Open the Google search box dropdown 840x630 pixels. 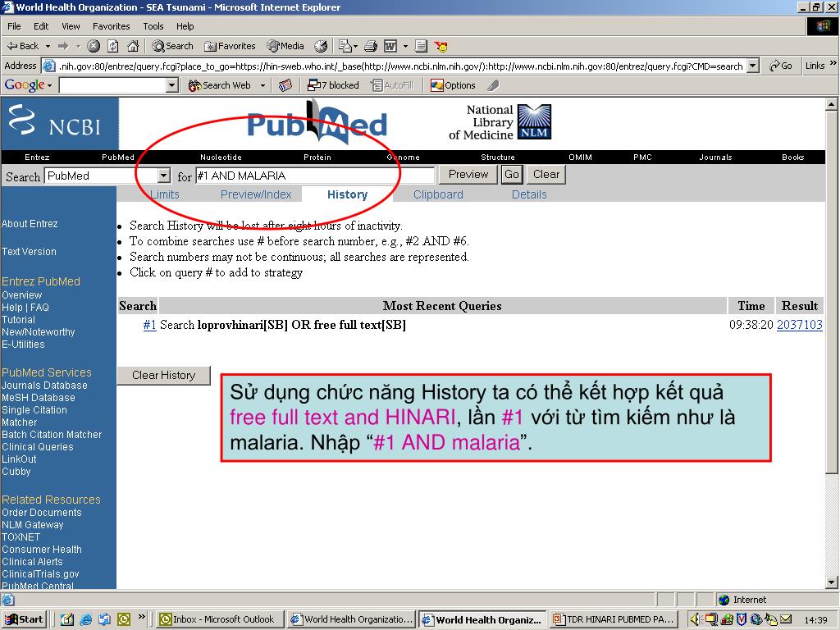[172, 85]
